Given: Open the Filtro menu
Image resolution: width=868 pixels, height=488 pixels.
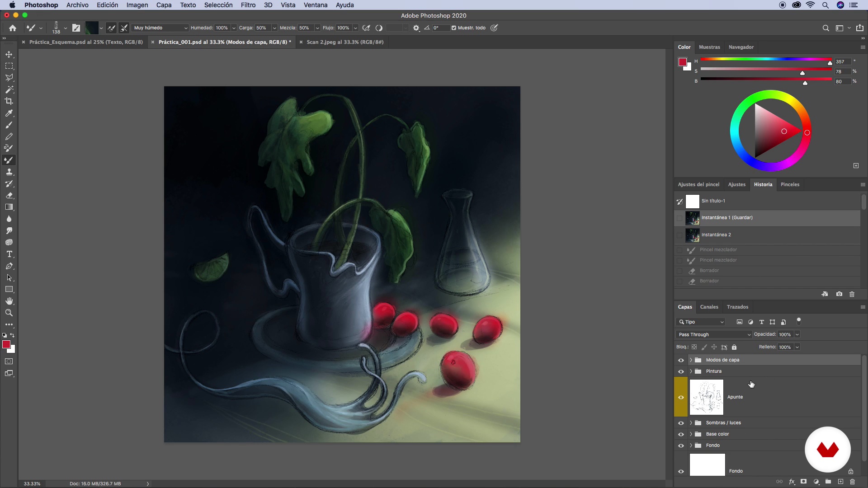Looking at the screenshot, I should [x=248, y=5].
